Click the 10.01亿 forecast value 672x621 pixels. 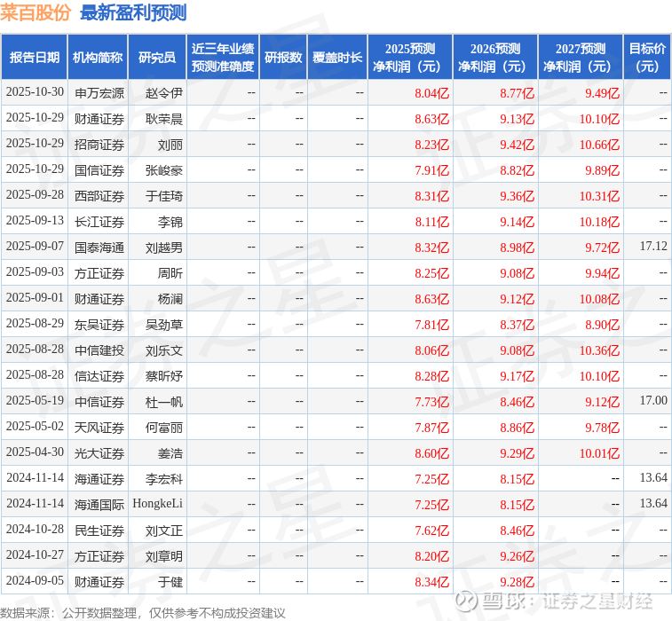click(599, 453)
